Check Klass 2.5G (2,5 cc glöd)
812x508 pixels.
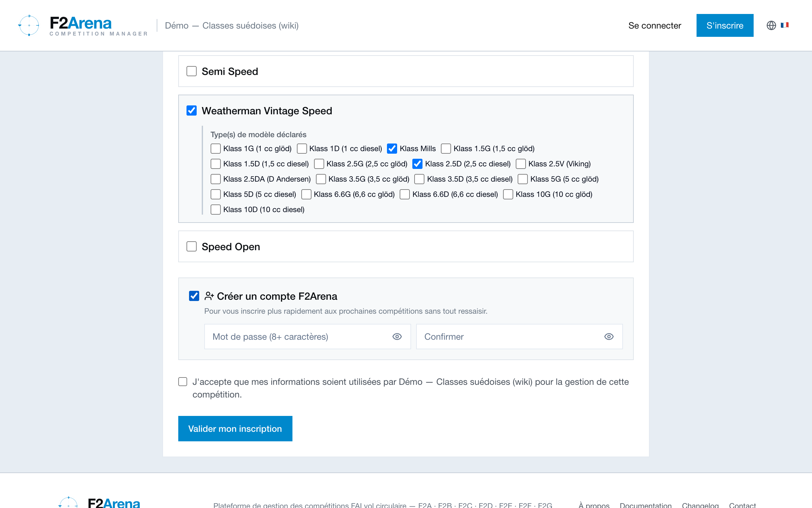tap(319, 164)
